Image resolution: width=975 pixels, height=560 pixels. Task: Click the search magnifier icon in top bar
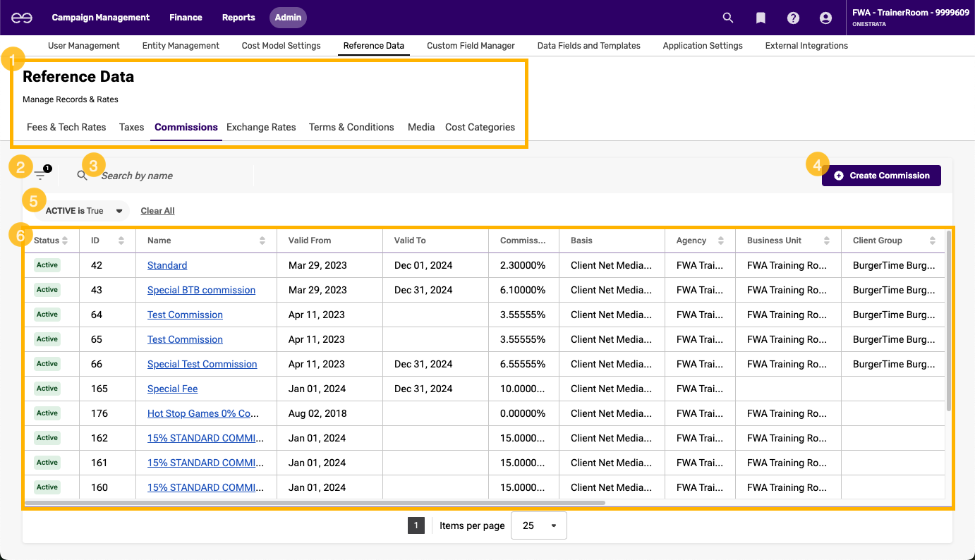[728, 18]
